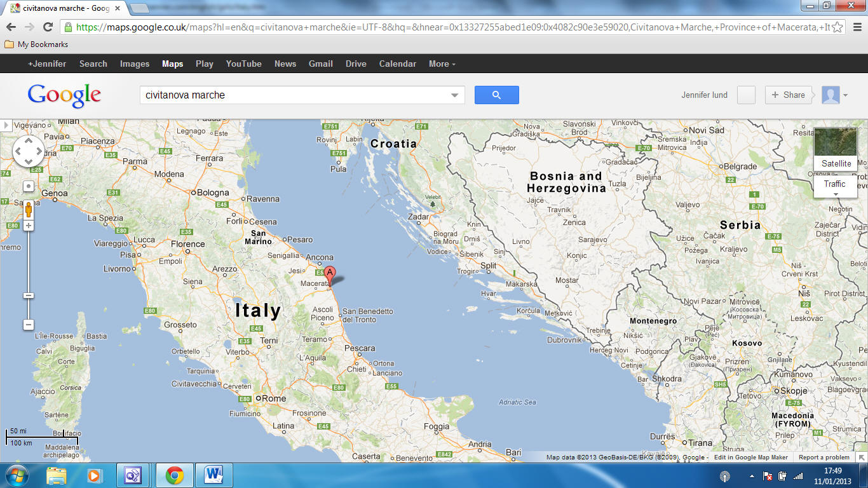Click the Florence city label on map
The height and width of the screenshot is (488, 868).
(188, 244)
